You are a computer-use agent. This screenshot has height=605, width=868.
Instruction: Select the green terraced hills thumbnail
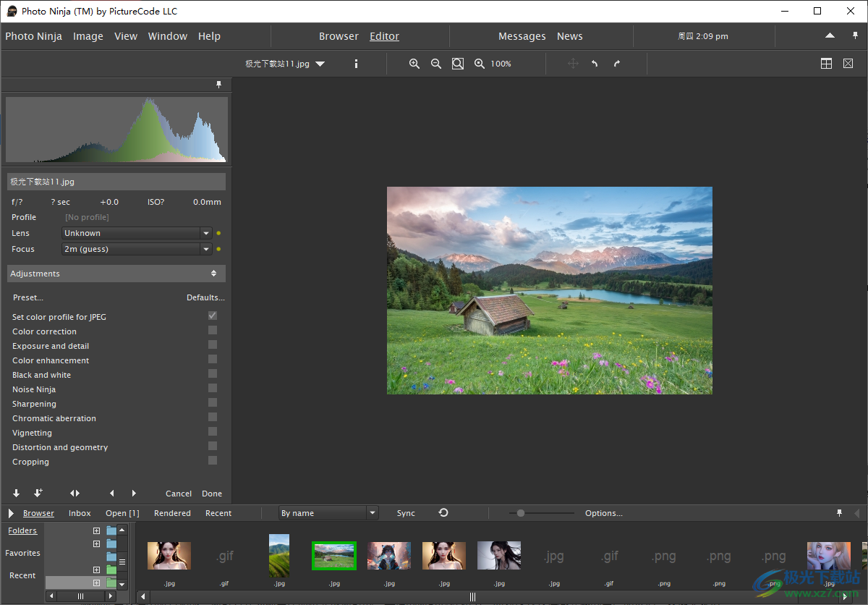pyautogui.click(x=279, y=555)
